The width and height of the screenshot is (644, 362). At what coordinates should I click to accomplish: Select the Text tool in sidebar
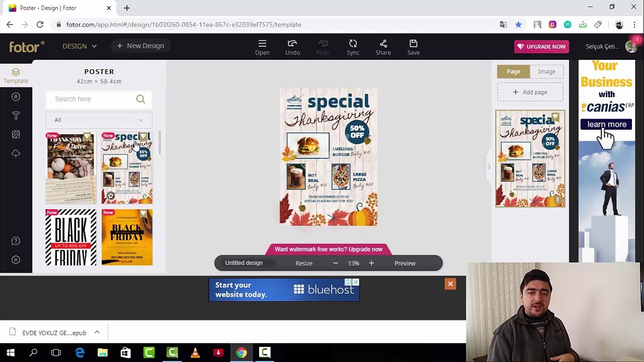[x=16, y=116]
